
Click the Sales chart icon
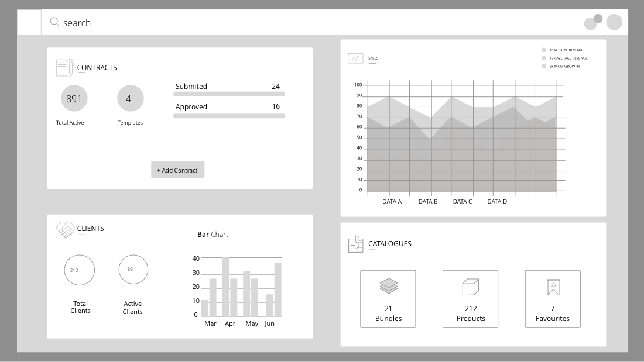(355, 58)
